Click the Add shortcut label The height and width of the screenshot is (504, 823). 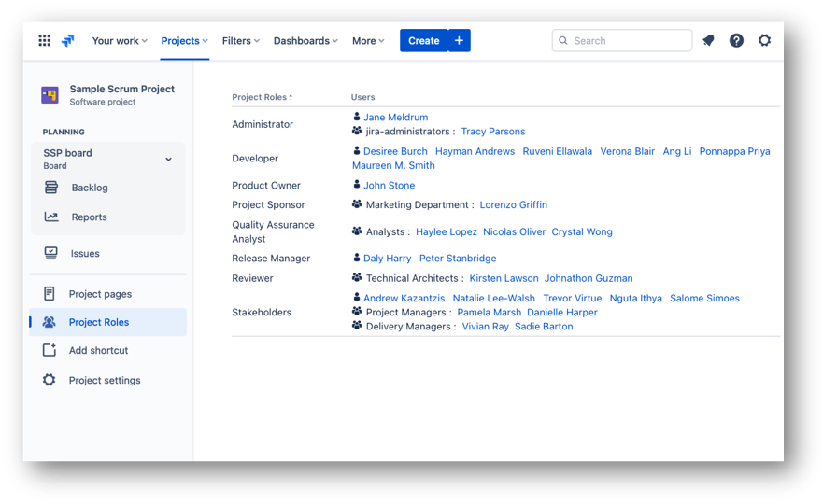click(99, 350)
